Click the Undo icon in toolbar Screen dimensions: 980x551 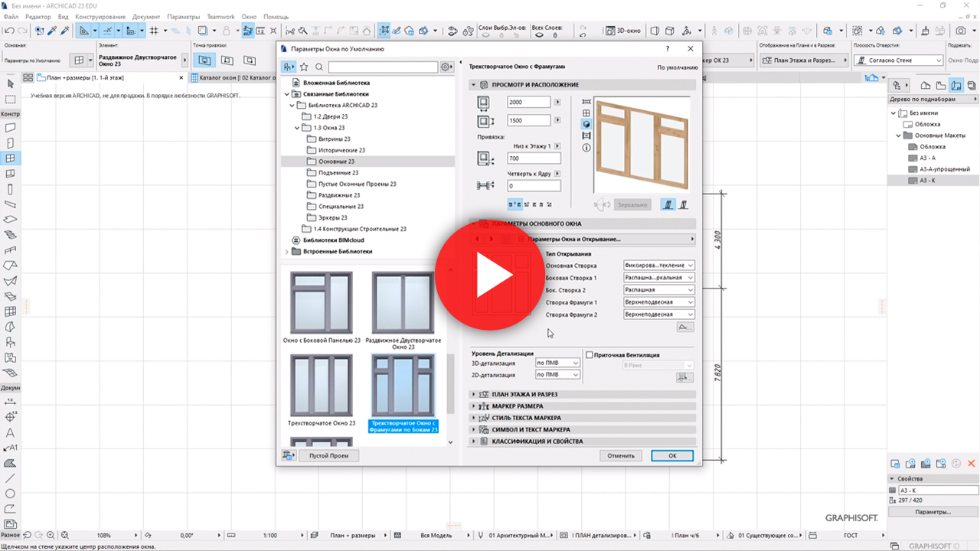(10, 31)
